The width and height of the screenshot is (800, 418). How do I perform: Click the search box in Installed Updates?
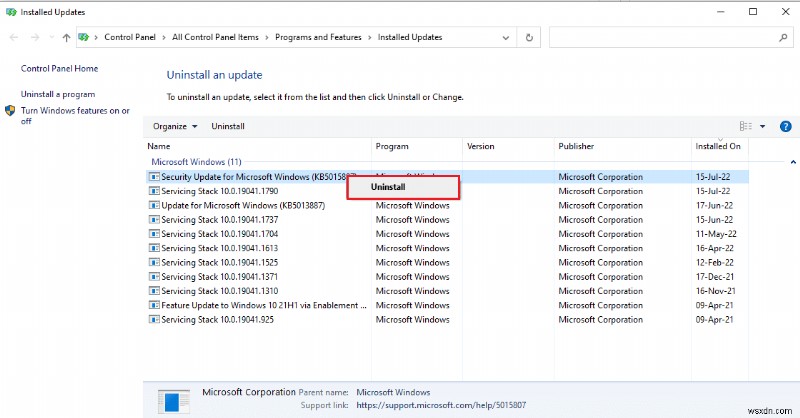coord(670,37)
